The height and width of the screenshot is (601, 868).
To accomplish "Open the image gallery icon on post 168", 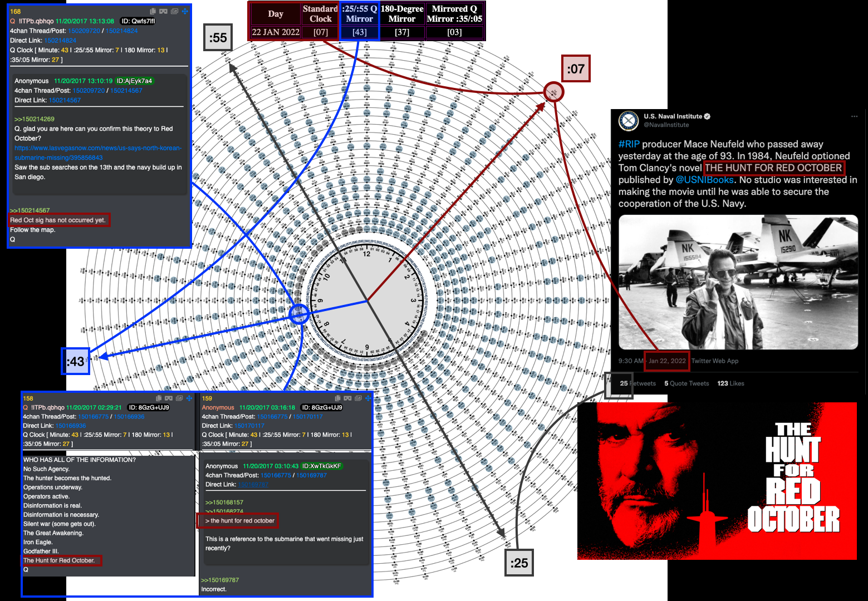I will [175, 11].
